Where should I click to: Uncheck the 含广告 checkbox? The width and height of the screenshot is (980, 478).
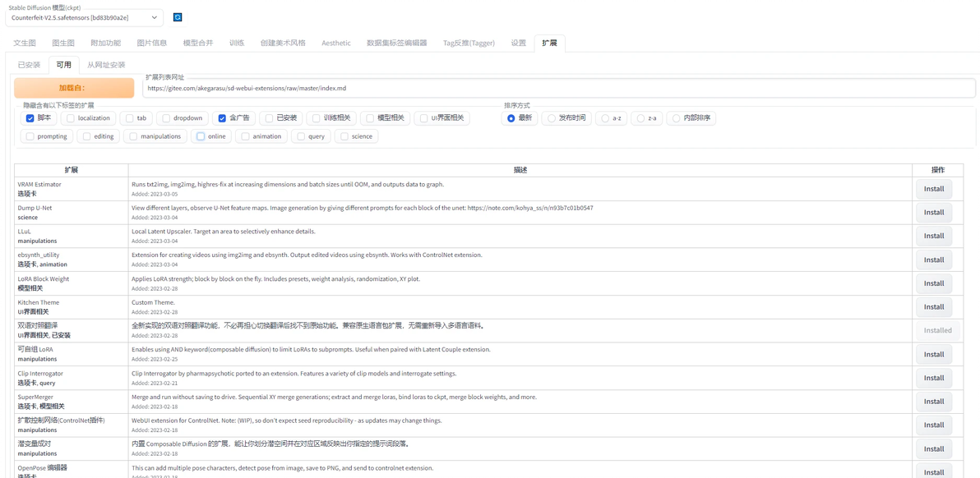click(x=222, y=118)
